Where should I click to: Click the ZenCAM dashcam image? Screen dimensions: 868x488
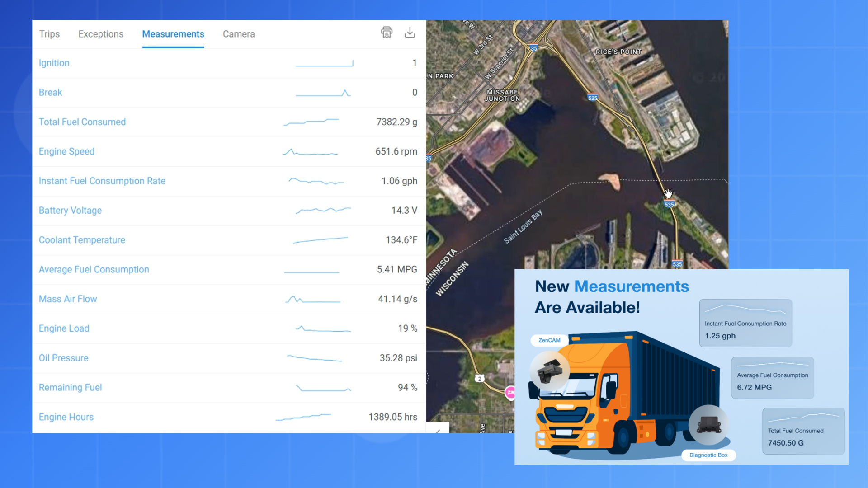549,371
